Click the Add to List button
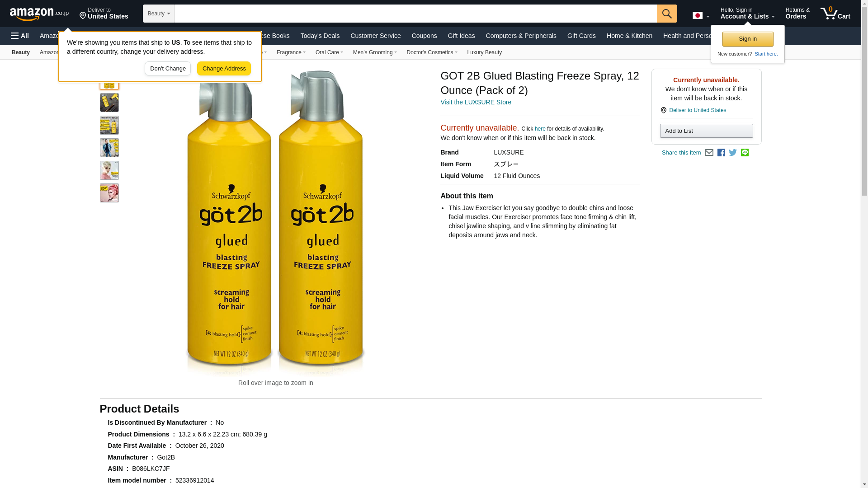 706,131
